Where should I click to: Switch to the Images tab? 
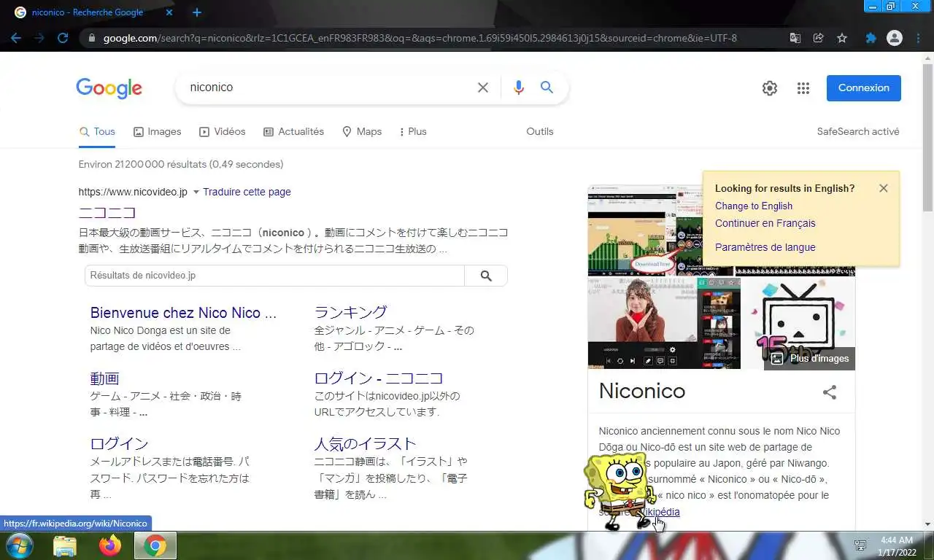point(157,131)
